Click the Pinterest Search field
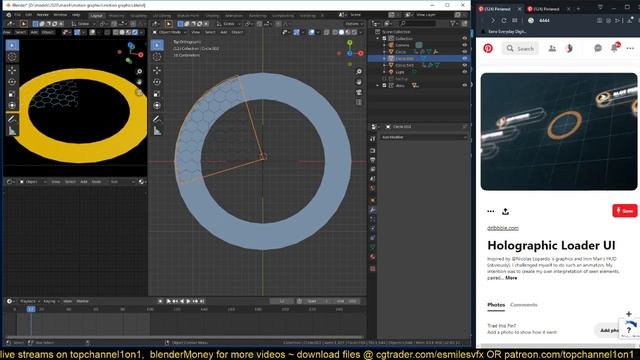640x360 pixels. click(x=520, y=49)
